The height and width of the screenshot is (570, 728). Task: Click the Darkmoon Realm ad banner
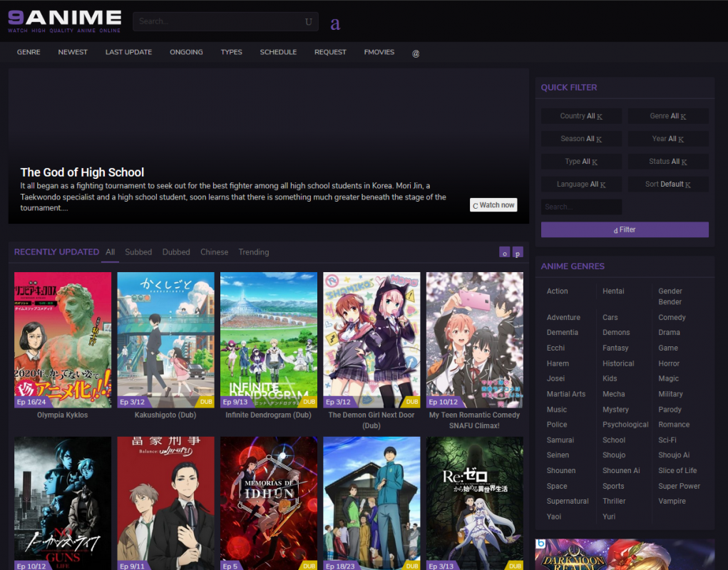(x=625, y=554)
